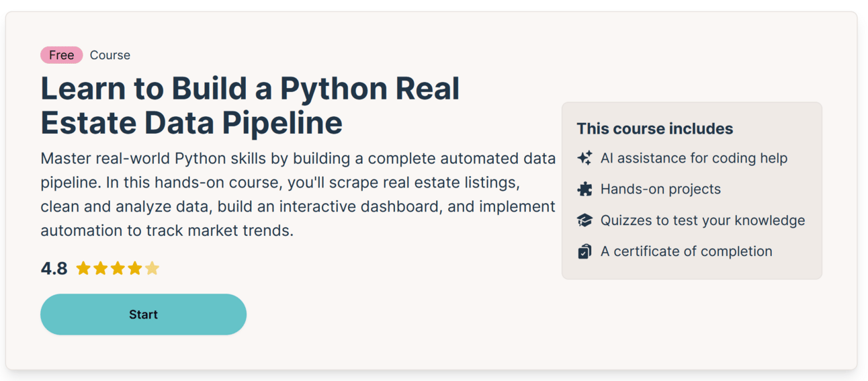Click the puzzle piece Hands-on projects icon
The height and width of the screenshot is (381, 868).
coord(584,189)
